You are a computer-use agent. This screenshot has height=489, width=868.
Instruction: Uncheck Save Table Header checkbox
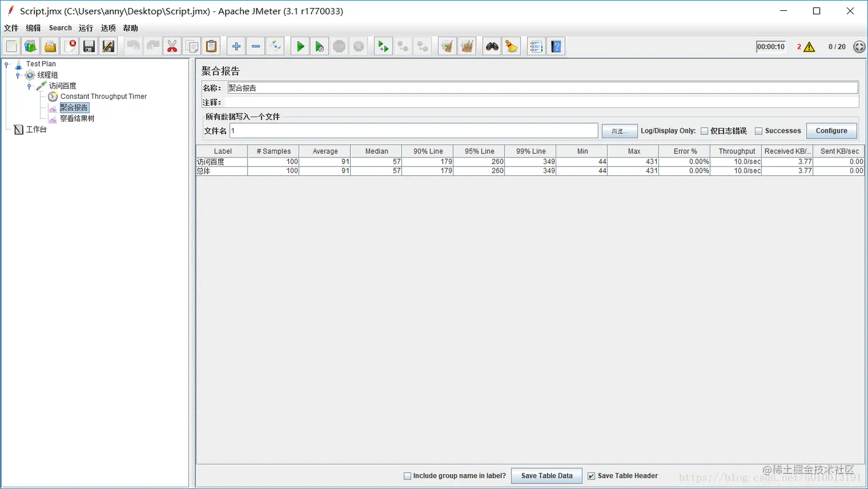(x=591, y=476)
